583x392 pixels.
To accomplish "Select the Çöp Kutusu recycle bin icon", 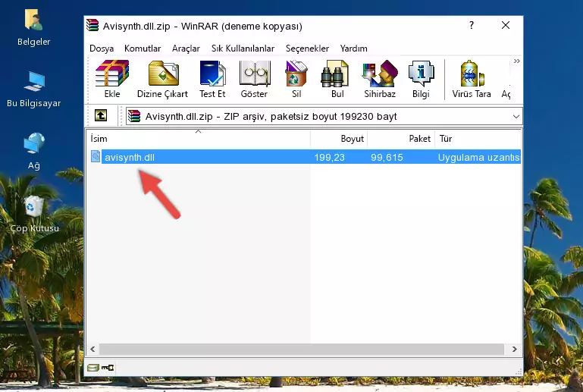I will click(x=34, y=214).
